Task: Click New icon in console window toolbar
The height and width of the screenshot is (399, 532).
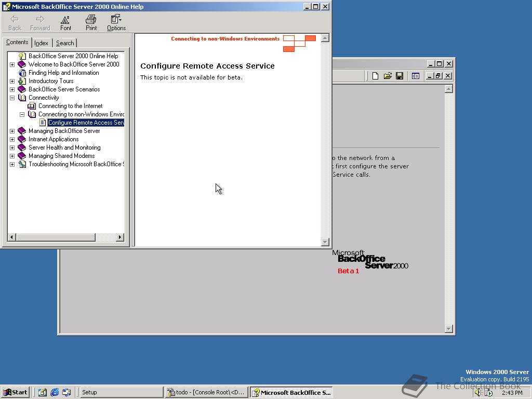Action: [375, 76]
